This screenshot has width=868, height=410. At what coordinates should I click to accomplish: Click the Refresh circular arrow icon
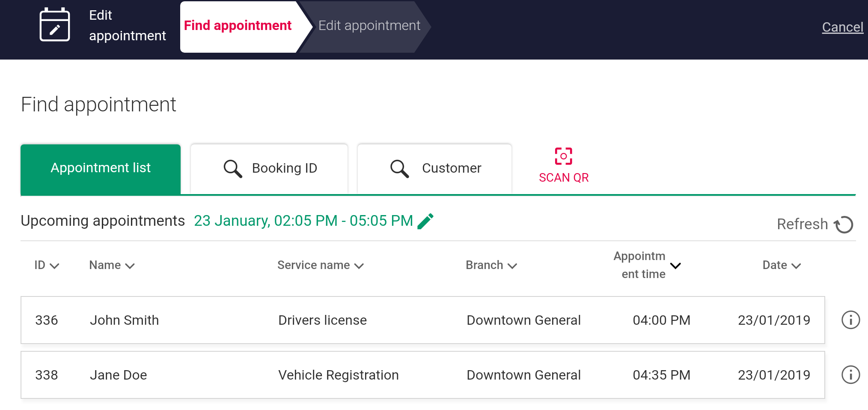(x=844, y=224)
